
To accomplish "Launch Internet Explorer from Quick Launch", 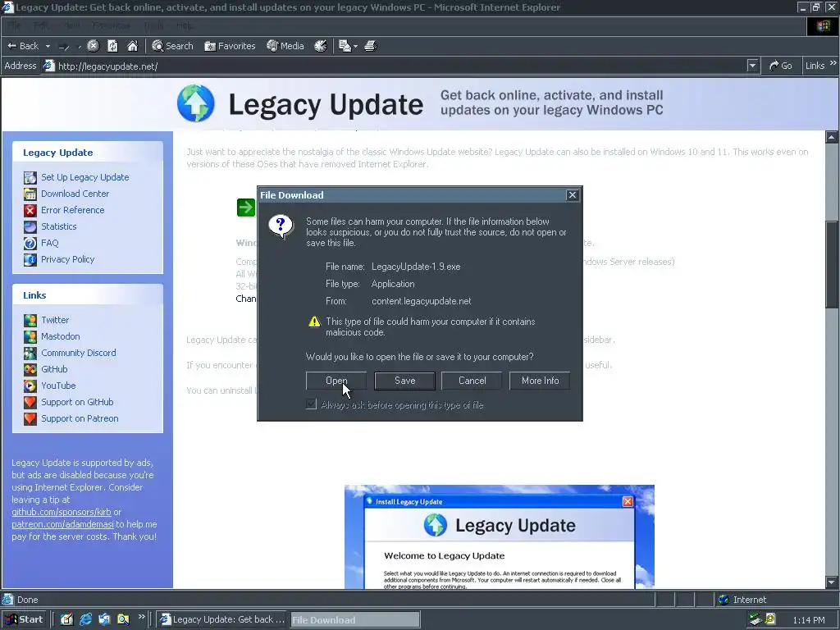I will pyautogui.click(x=85, y=620).
